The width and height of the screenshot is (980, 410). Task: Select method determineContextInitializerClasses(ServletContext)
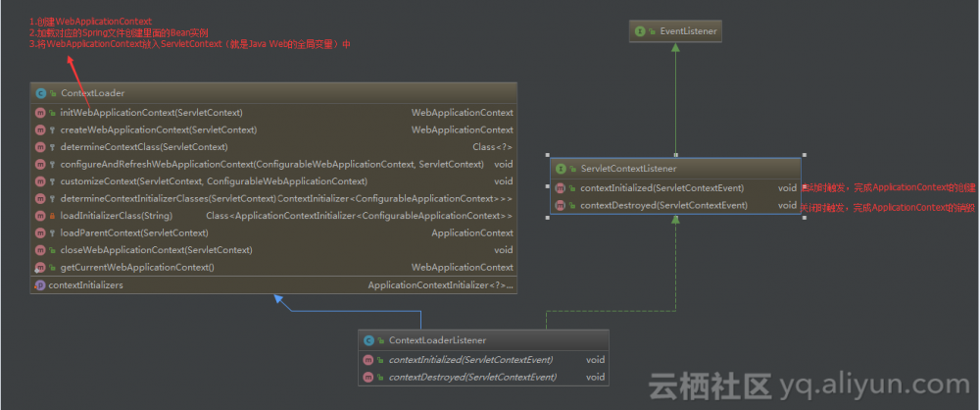pyautogui.click(x=169, y=198)
